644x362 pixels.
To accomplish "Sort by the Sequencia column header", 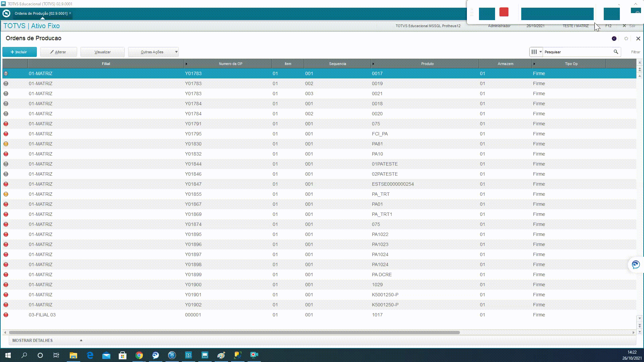I will [337, 64].
